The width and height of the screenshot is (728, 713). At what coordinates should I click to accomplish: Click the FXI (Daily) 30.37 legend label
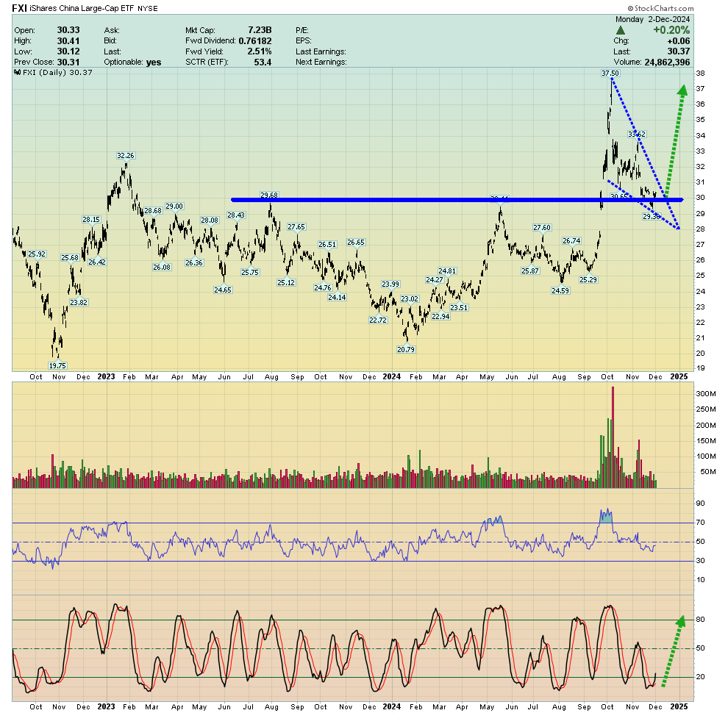click(54, 73)
